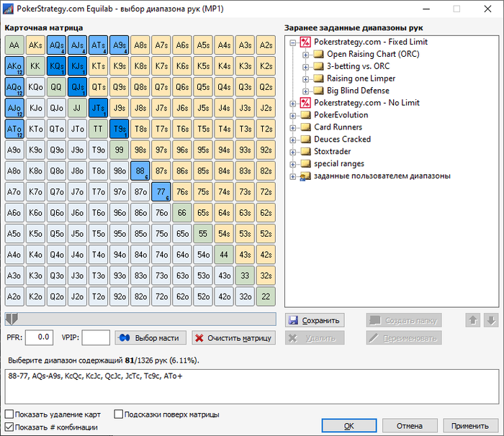Image resolution: width=504 pixels, height=436 pixels.
Task: Select 'special ranges' tree item
Action: click(339, 164)
